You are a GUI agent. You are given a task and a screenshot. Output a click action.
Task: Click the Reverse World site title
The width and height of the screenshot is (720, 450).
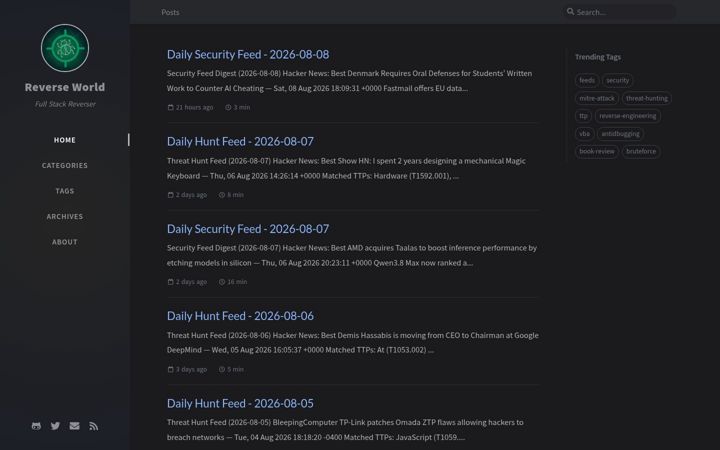[x=65, y=87]
